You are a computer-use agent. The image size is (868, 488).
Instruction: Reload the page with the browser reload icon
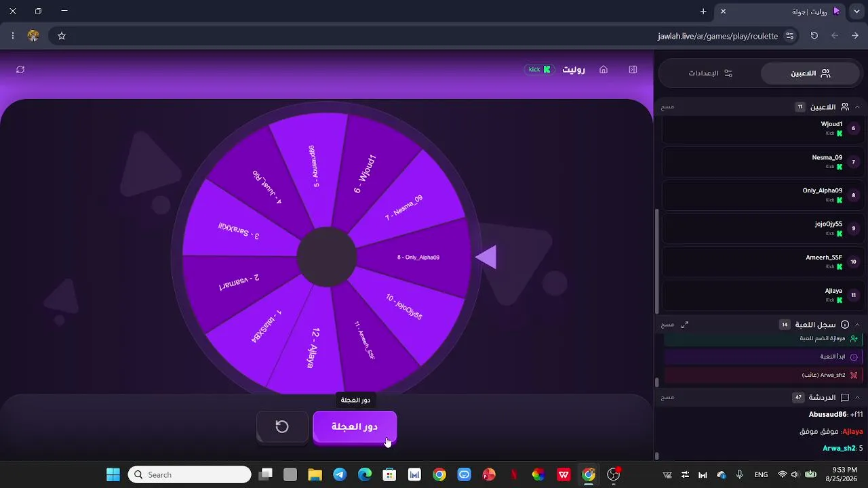point(814,36)
